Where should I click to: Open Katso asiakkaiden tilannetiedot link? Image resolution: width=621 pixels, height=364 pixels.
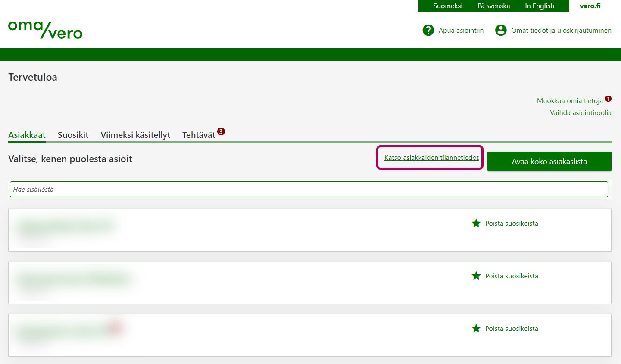pos(431,158)
